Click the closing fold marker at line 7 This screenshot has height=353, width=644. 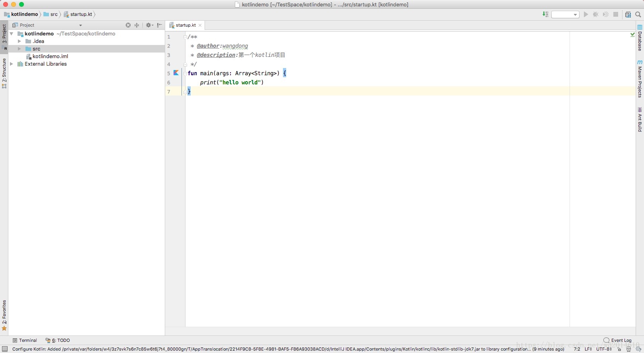point(185,92)
